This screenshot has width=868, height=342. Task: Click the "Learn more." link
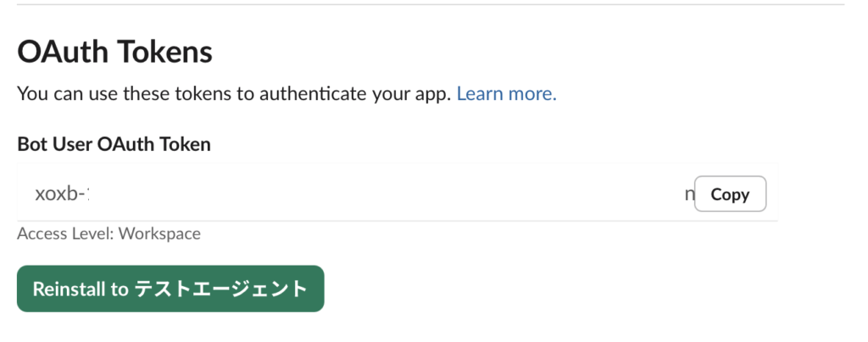click(506, 93)
